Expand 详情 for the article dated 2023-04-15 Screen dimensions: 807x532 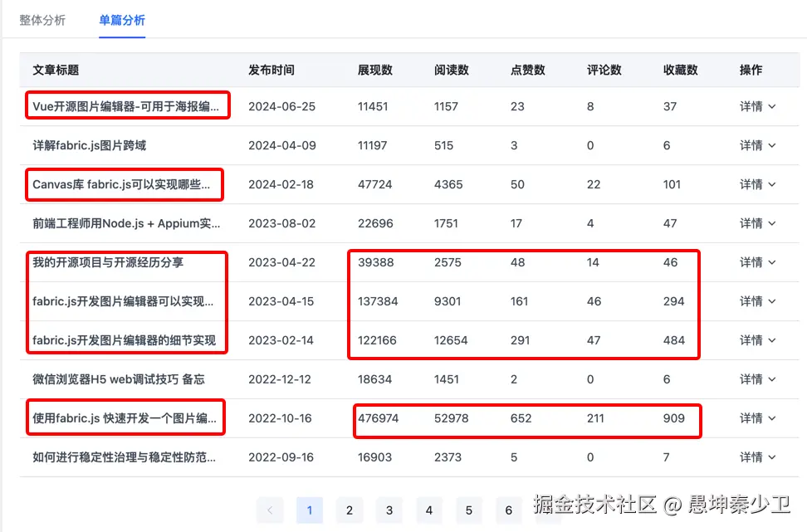pos(757,301)
